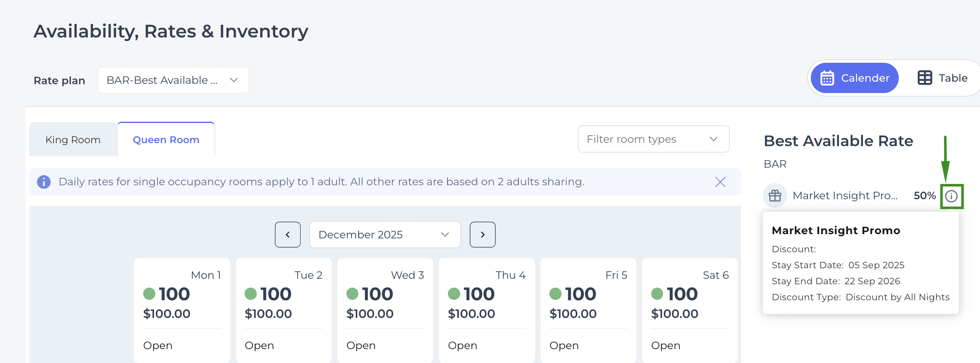Click the green status dot on Mon 1
980x363 pixels.
(149, 294)
